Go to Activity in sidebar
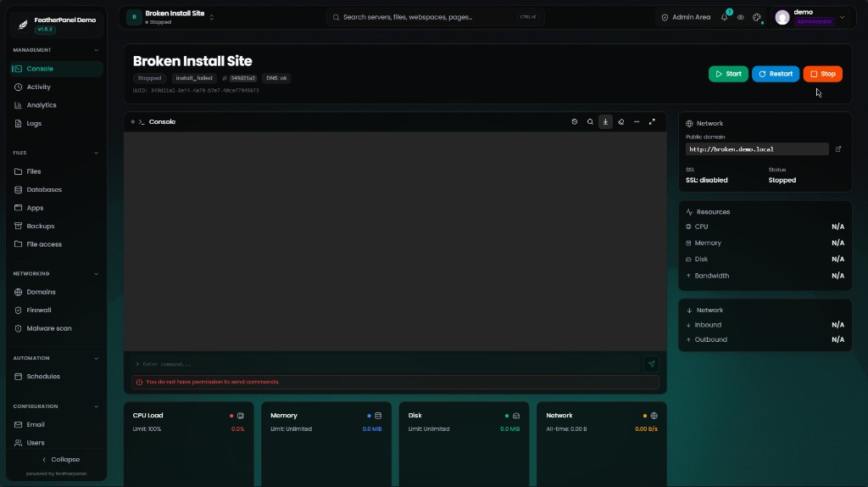 57,87
